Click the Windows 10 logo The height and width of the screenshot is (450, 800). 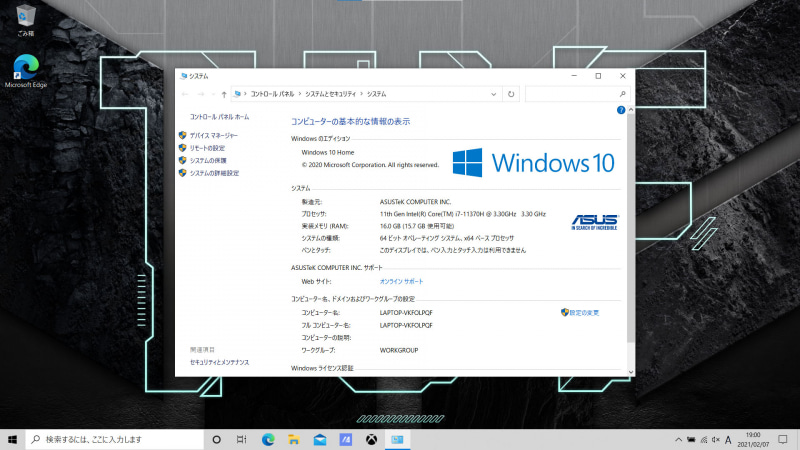[534, 163]
